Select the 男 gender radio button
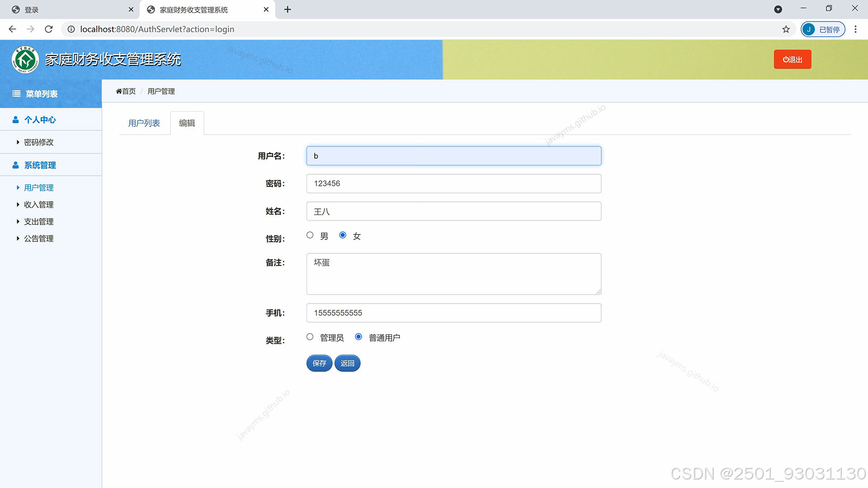Image resolution: width=868 pixels, height=488 pixels. [x=310, y=235]
